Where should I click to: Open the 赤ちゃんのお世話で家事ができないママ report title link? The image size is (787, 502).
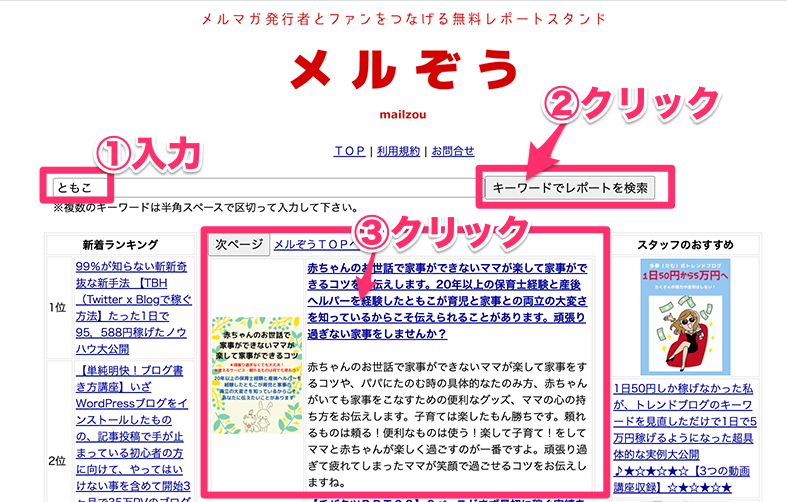(447, 301)
